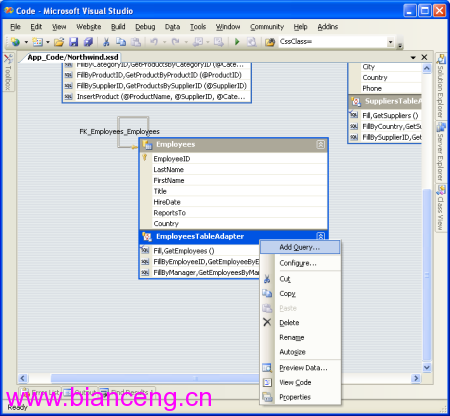Open the Class View side tab

point(441,208)
